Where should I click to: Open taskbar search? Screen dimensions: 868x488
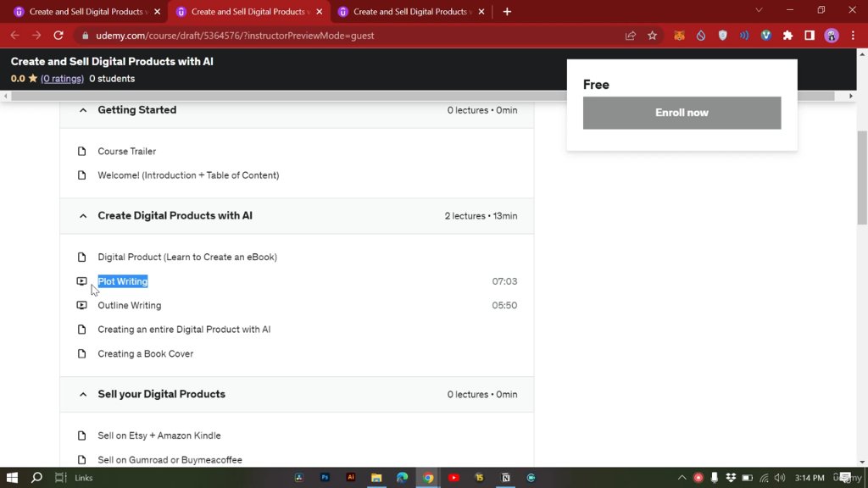point(36,478)
